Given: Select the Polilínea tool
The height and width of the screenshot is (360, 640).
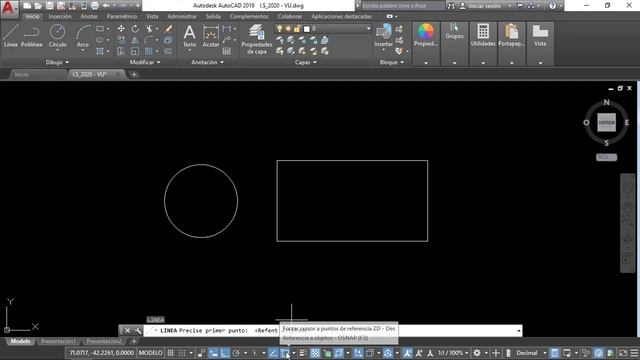Looking at the screenshot, I should 31,36.
